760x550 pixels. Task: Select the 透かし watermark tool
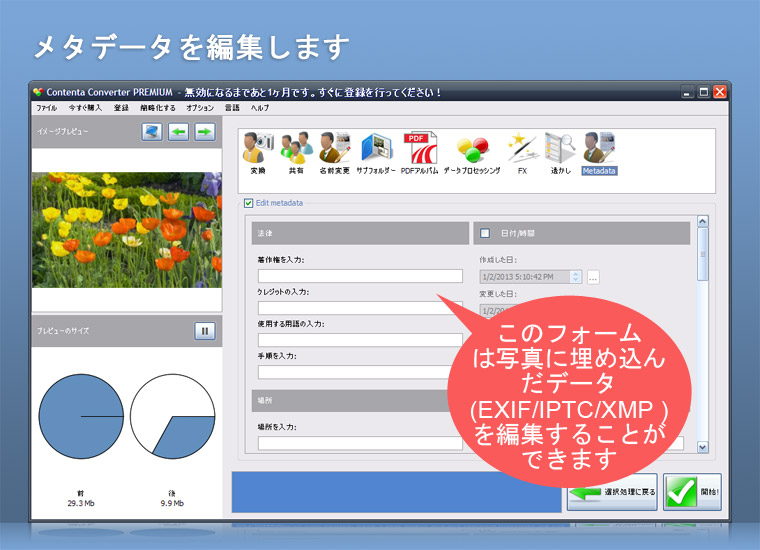(560, 152)
